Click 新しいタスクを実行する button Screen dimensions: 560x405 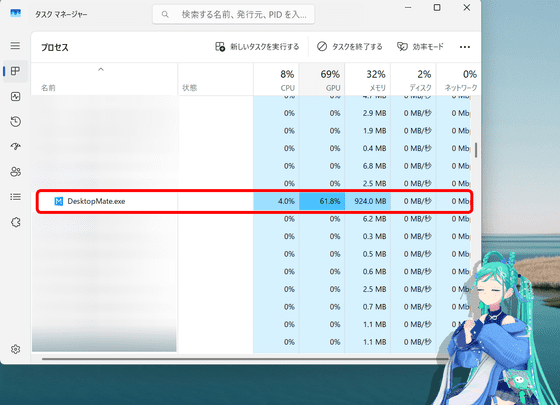tap(257, 47)
